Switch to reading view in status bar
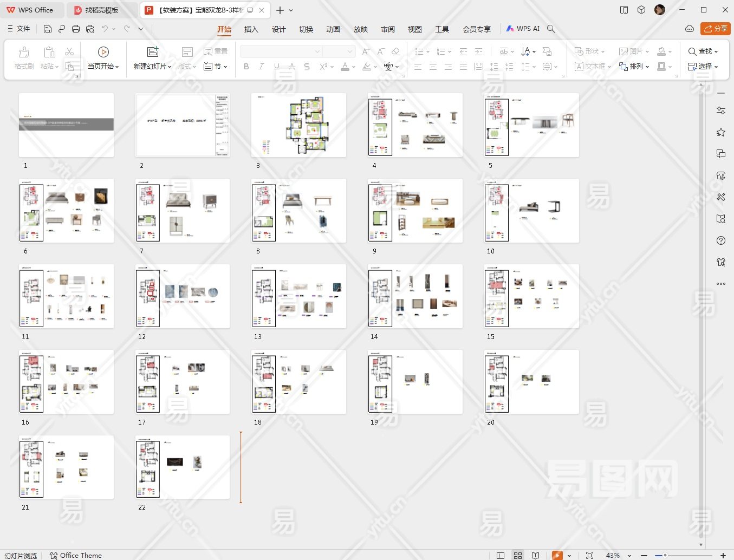734x560 pixels. pos(535,555)
